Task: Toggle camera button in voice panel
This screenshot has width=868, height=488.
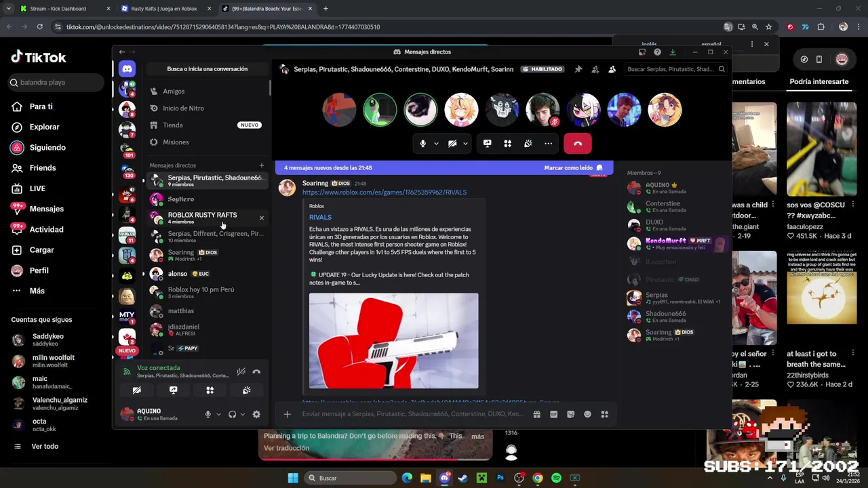Action: 137,390
